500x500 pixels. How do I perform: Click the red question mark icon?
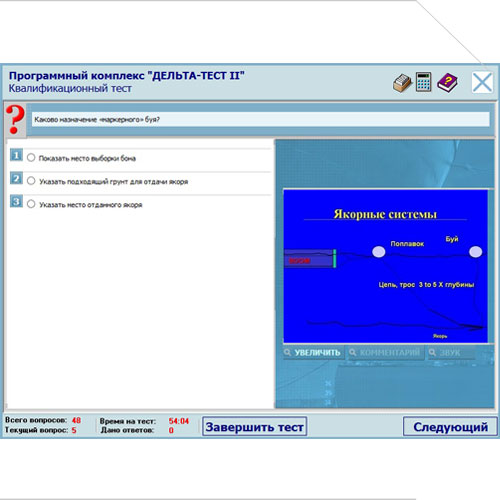15,120
